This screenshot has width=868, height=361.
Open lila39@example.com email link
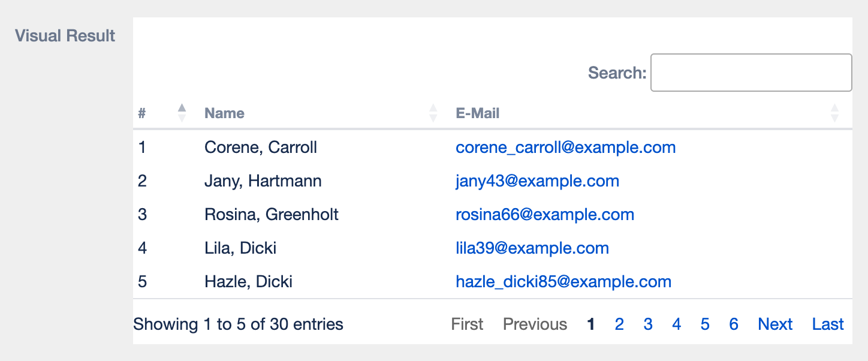tap(532, 248)
